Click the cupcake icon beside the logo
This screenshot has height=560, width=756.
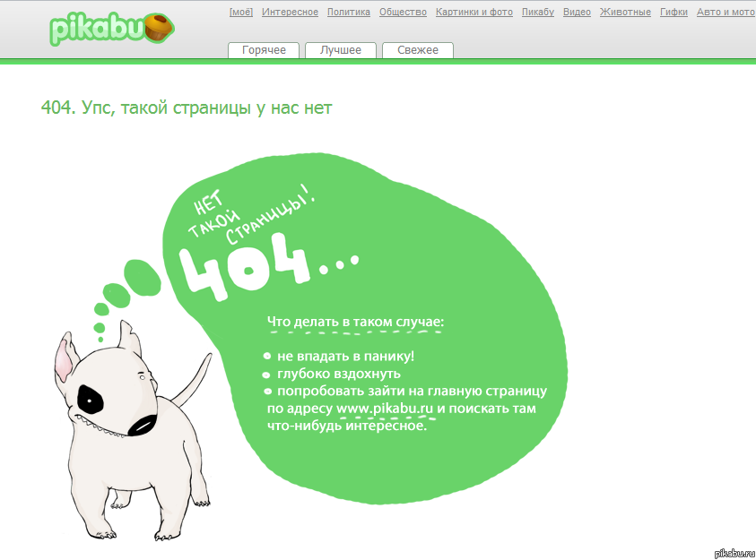[156, 29]
